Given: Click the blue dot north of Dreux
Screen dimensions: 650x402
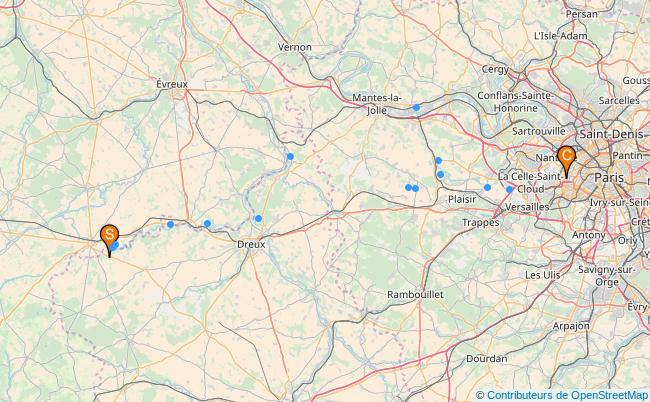Looking at the screenshot, I should coord(258,218).
